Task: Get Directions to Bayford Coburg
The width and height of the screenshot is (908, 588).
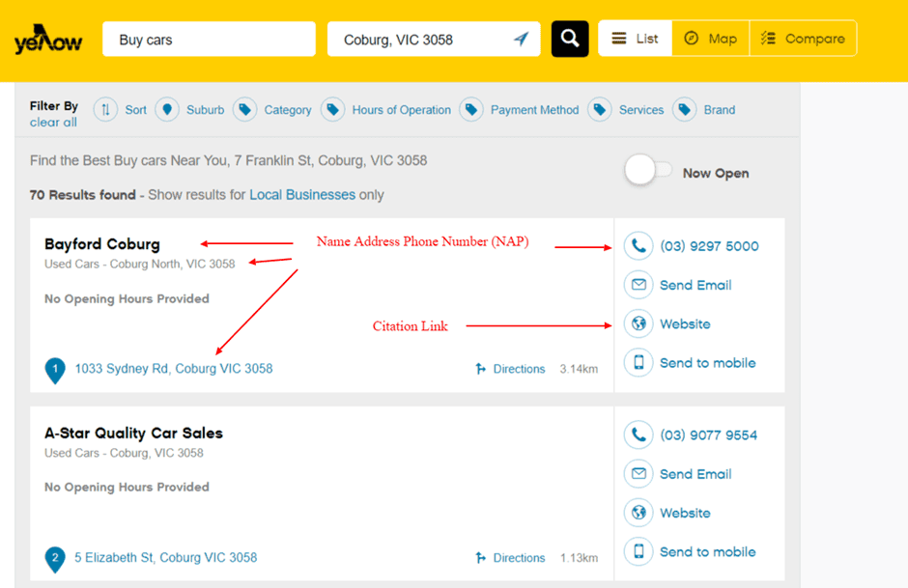Action: pyautogui.click(x=510, y=369)
